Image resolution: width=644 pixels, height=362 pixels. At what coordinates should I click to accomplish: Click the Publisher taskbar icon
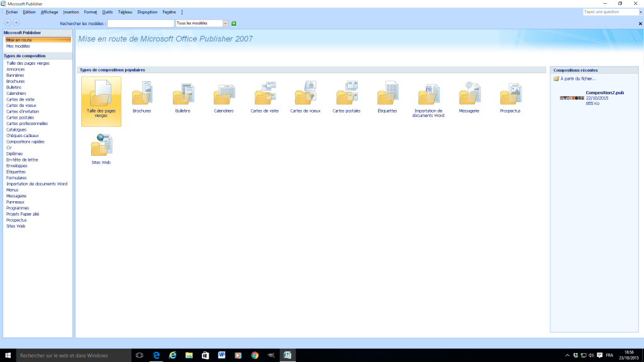click(x=287, y=356)
